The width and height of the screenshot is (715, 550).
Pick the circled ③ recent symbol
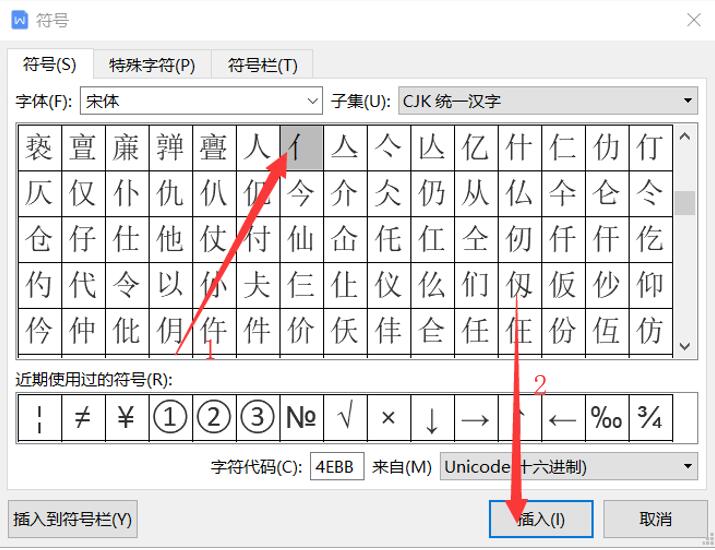258,417
